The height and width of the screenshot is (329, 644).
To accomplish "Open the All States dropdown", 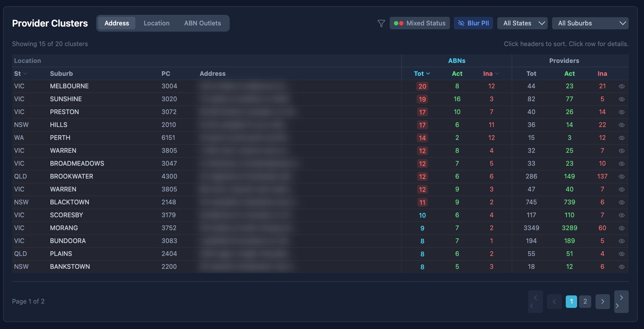I will pos(522,23).
